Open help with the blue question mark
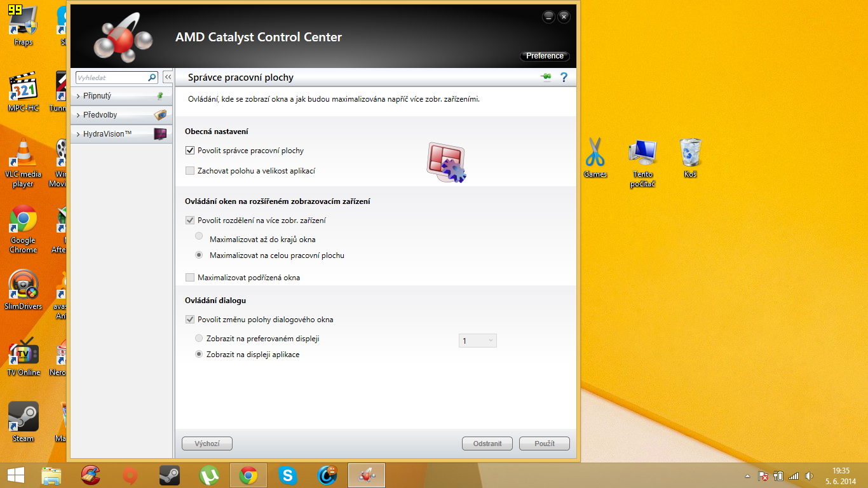 [563, 78]
